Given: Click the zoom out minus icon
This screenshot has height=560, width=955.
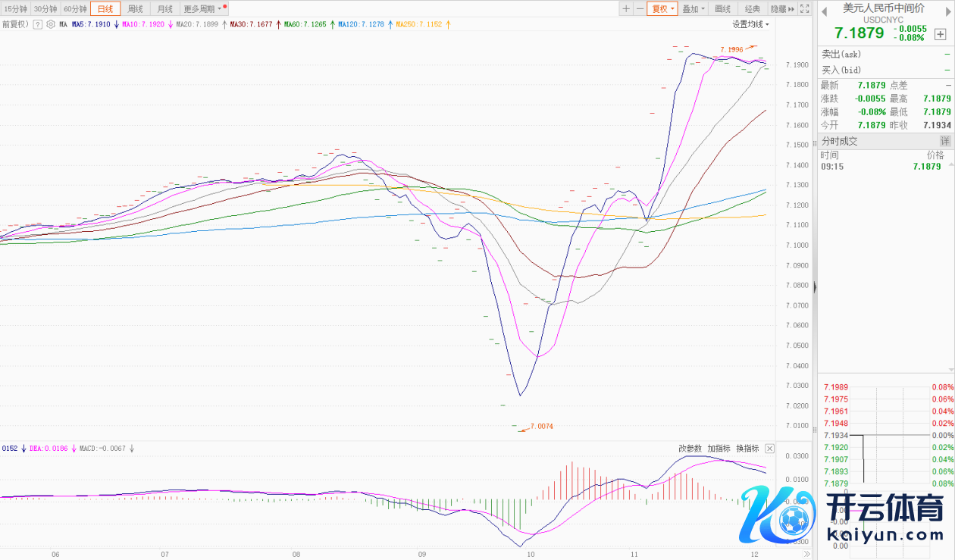Looking at the screenshot, I should pos(640,9).
